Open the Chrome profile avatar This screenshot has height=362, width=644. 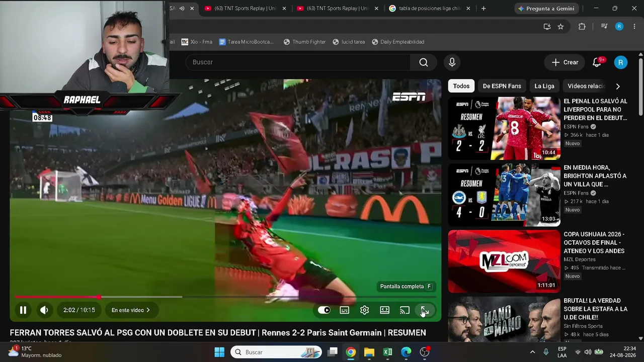[x=619, y=27]
